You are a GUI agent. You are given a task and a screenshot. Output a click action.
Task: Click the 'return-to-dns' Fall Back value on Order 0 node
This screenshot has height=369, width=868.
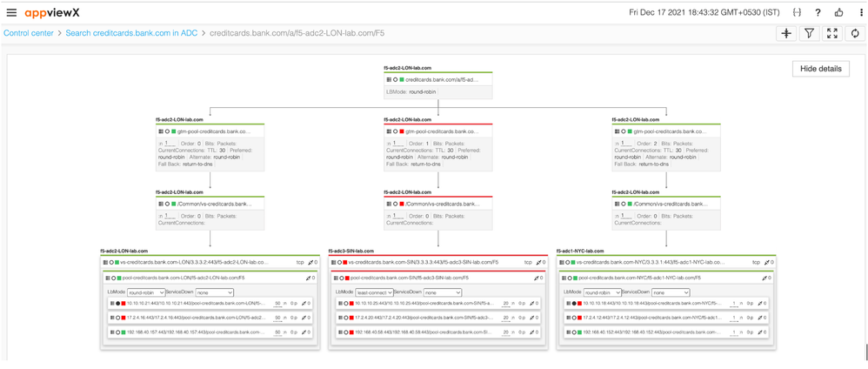198,164
